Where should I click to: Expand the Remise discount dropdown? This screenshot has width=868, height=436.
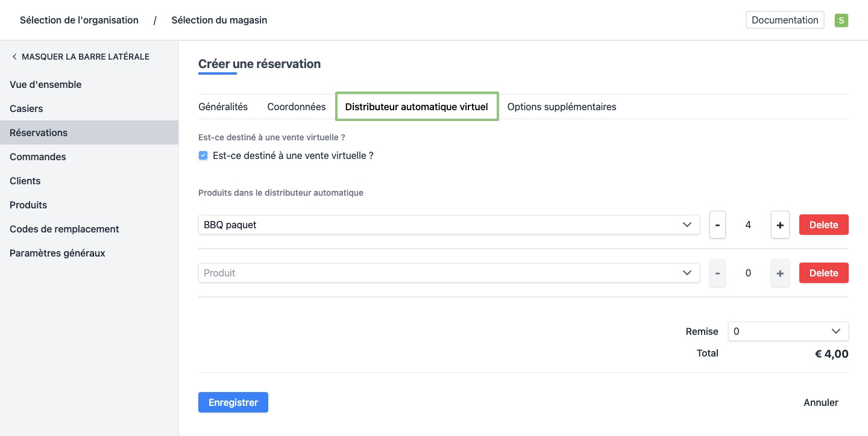pos(788,331)
